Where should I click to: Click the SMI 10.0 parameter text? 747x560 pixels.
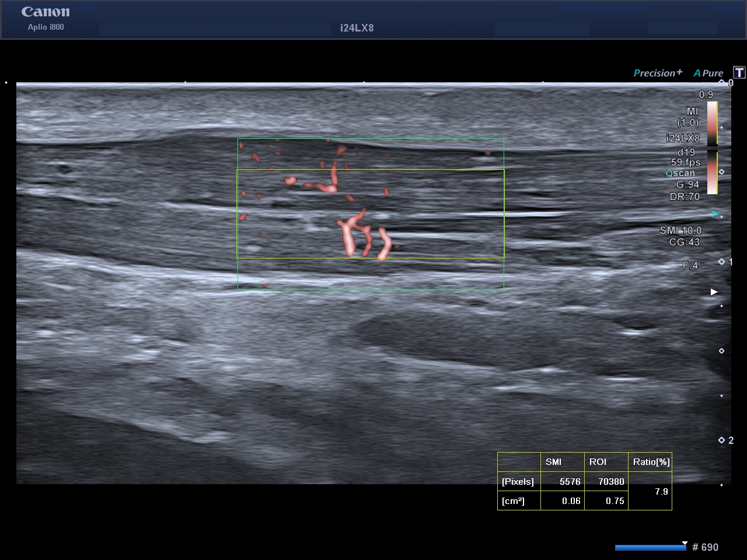coord(680,230)
